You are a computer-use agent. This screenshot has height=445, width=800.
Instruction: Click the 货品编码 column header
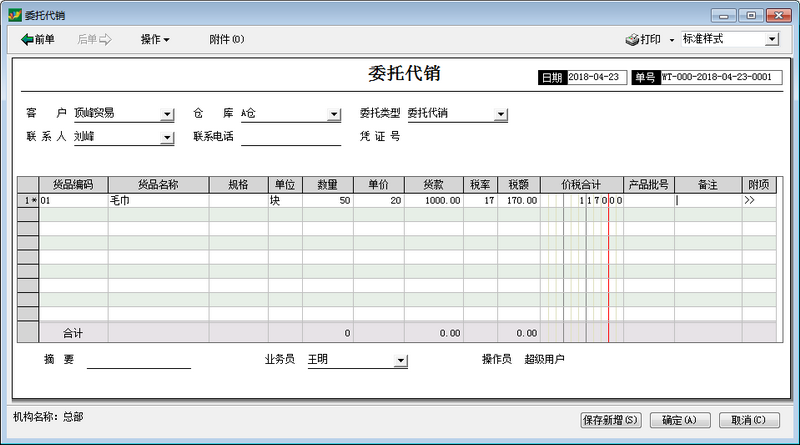tap(73, 185)
